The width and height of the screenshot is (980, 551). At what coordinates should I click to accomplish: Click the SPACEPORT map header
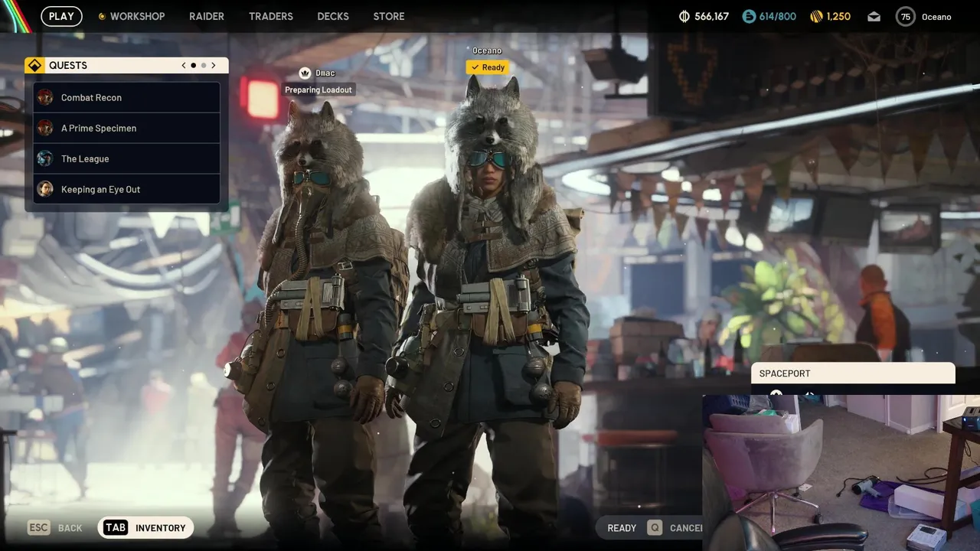coord(853,373)
